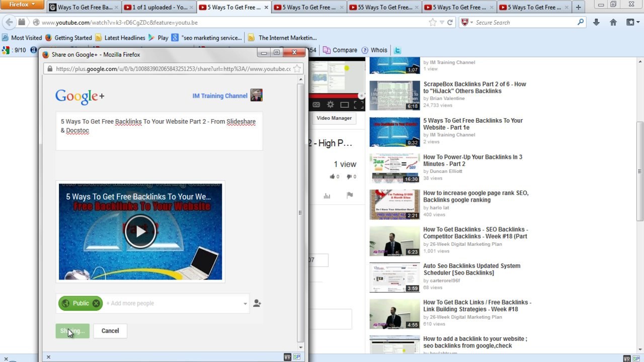Close the '1 of 1 uploaded' tab

click(191, 8)
